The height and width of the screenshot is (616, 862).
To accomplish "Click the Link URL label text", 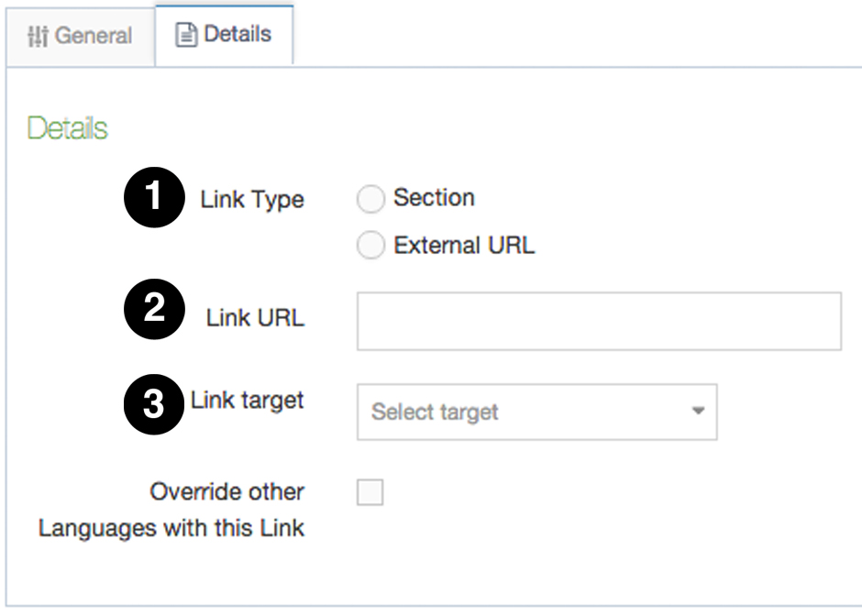I will coord(255,318).
